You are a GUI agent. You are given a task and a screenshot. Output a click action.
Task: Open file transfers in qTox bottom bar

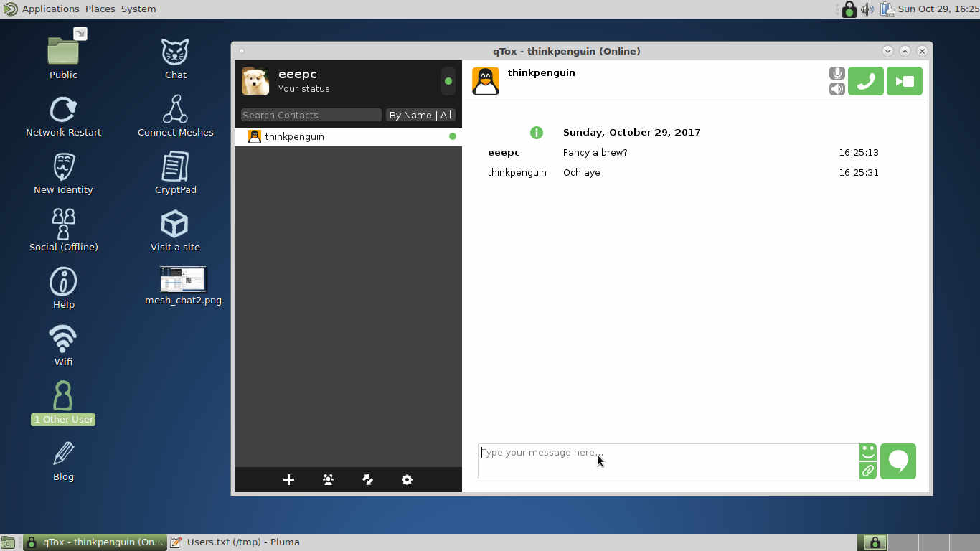(x=367, y=479)
